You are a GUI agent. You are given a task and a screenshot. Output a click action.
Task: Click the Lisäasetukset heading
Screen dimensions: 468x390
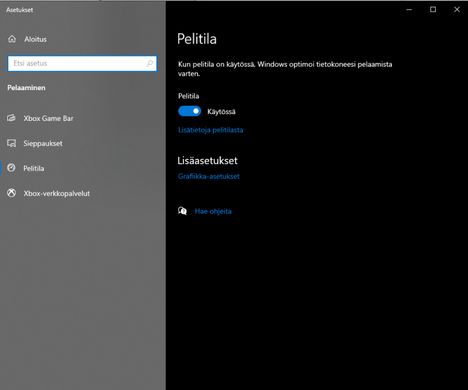click(x=207, y=160)
